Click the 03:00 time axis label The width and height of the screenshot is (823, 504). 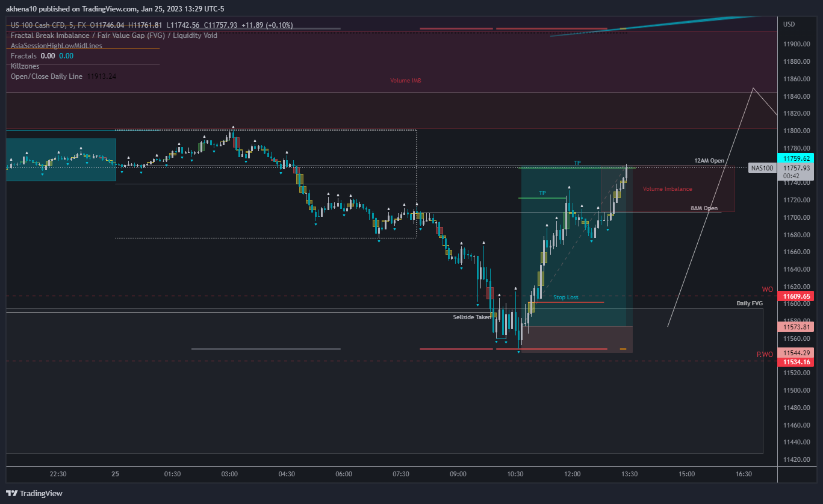tap(229, 474)
